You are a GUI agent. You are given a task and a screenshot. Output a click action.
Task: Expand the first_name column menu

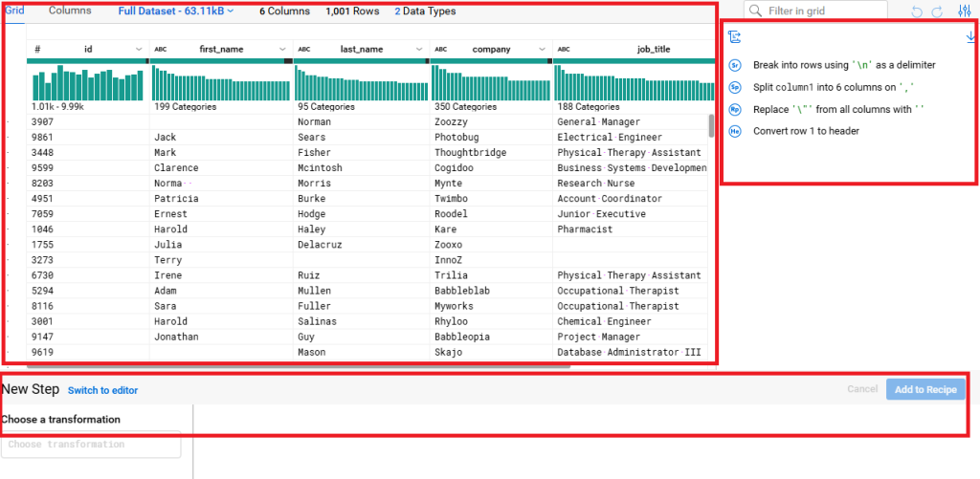tap(282, 49)
